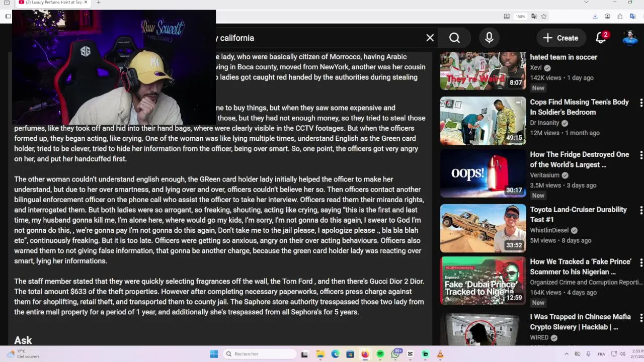Open options menu for the Chinese Mafia video
The image size is (644, 362).
(640, 318)
